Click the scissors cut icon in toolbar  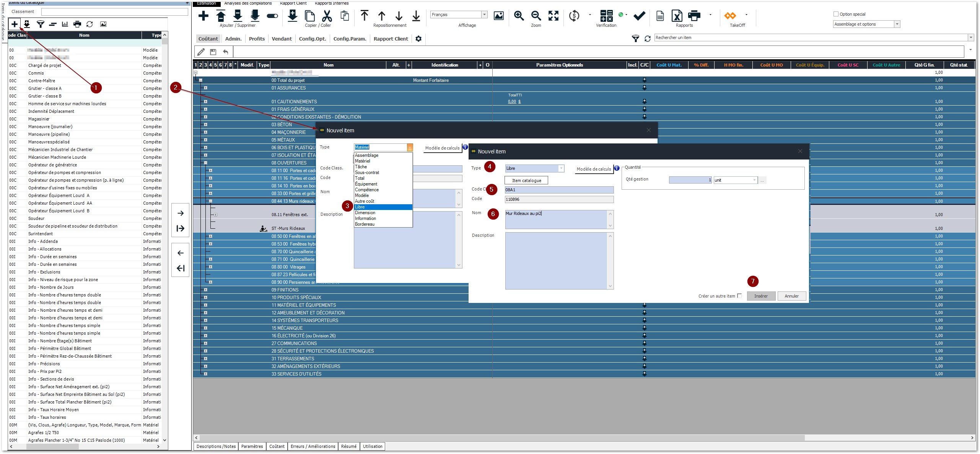[x=326, y=16]
